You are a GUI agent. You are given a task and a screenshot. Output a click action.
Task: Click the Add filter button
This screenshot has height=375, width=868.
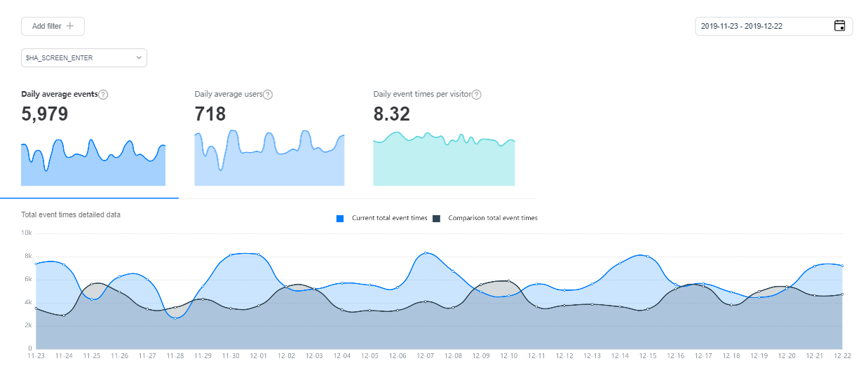click(53, 26)
